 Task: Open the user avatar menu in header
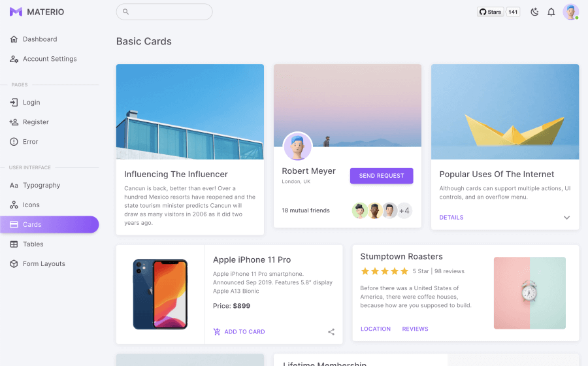pyautogui.click(x=570, y=12)
